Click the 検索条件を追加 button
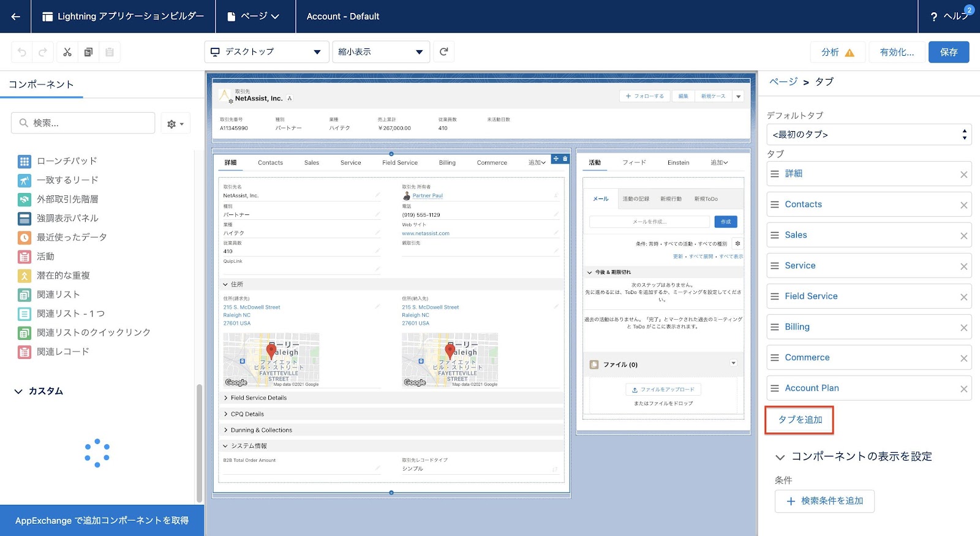Image resolution: width=980 pixels, height=536 pixels. click(824, 501)
